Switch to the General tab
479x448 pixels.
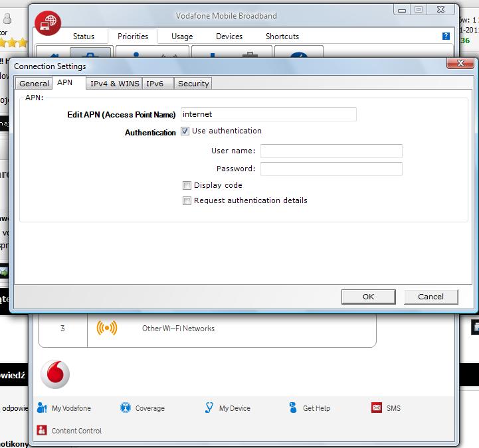[x=34, y=83]
